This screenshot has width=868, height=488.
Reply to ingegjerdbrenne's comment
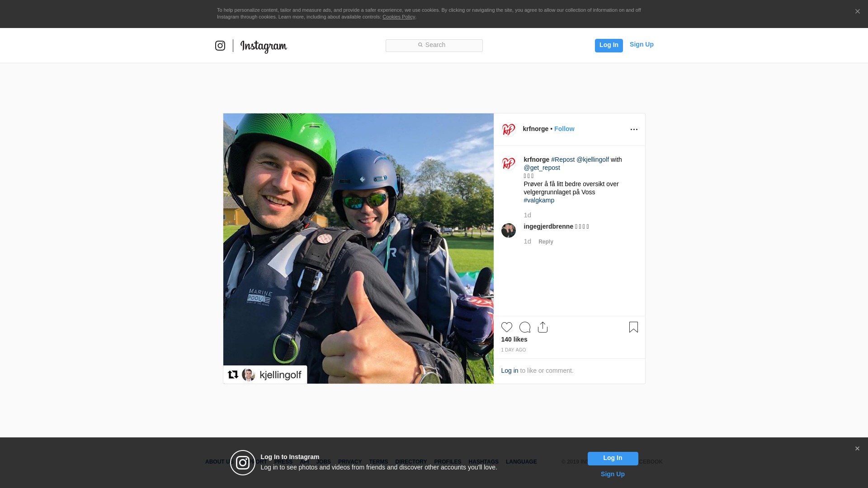[546, 242]
